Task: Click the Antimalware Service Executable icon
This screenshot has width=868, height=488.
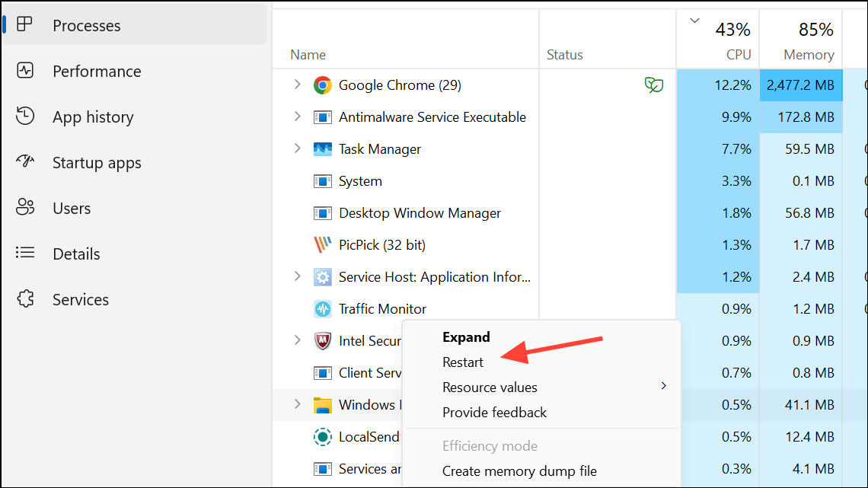Action: [x=322, y=117]
